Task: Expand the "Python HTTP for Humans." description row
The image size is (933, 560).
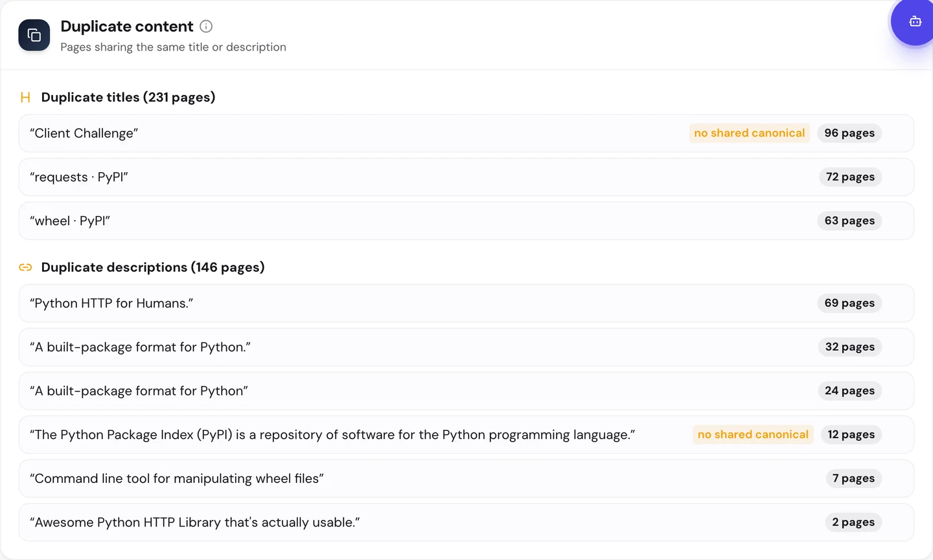Action: pos(466,303)
